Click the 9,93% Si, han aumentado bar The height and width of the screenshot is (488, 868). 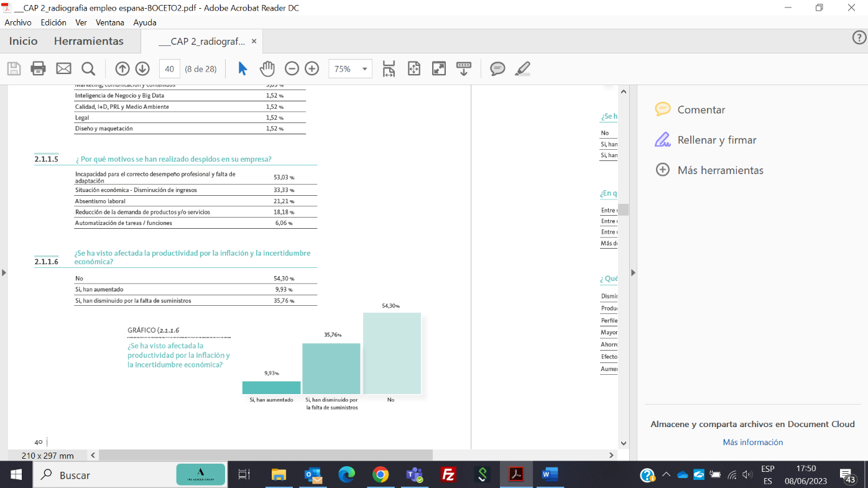tap(271, 388)
